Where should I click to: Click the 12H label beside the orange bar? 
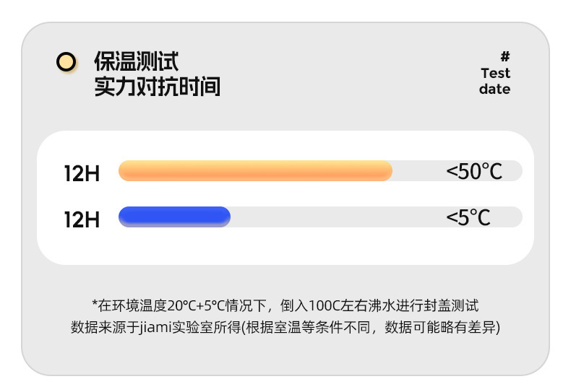(x=82, y=173)
